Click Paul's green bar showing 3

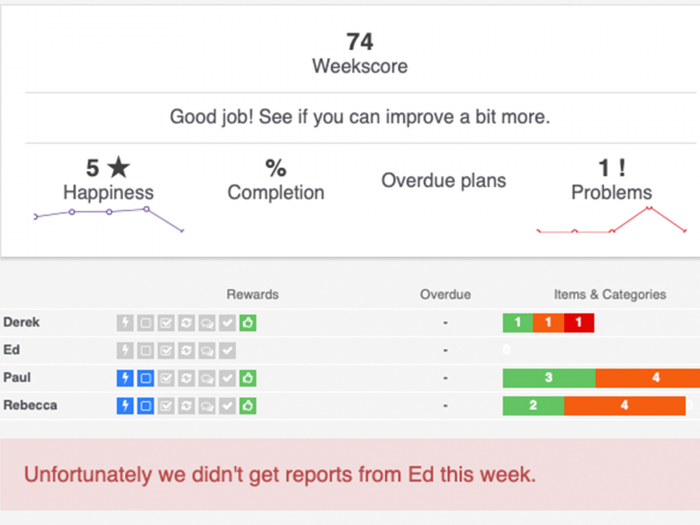point(549,378)
